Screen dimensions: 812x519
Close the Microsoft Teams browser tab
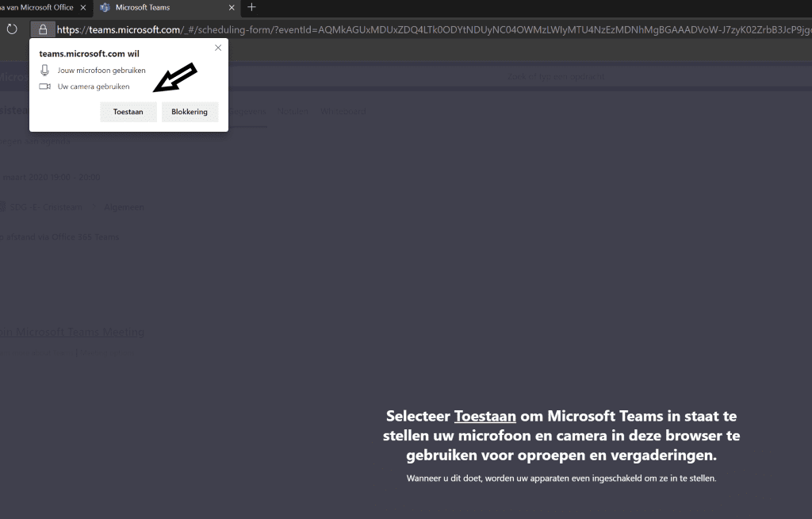(232, 7)
